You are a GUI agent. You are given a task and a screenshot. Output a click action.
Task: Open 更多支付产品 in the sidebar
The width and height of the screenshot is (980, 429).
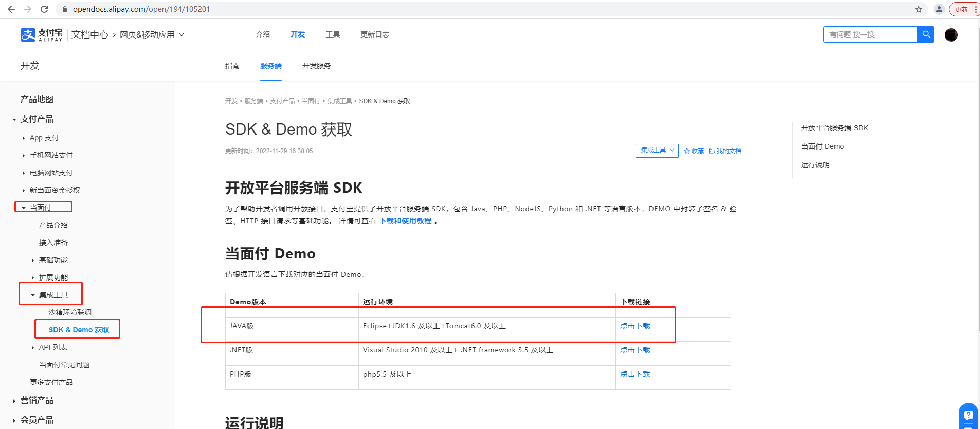(51, 382)
